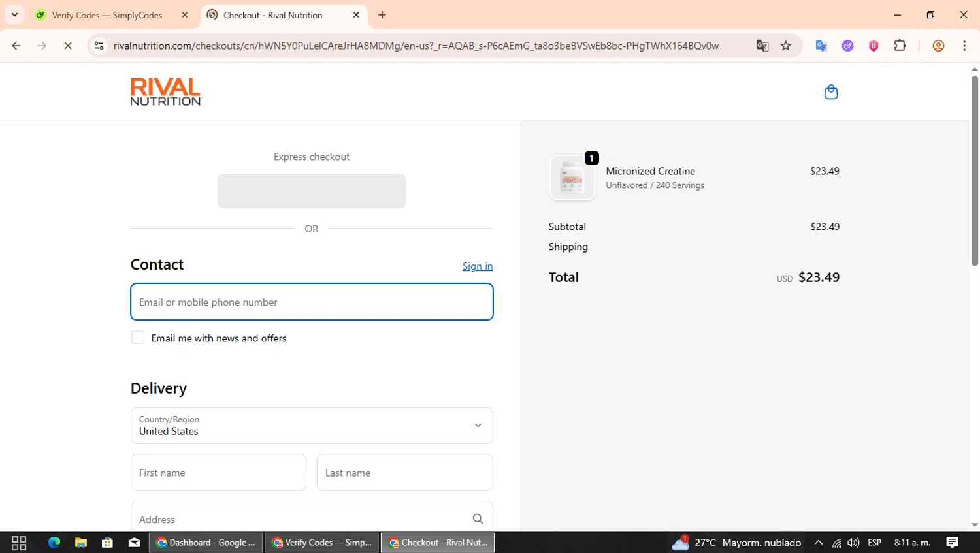The height and width of the screenshot is (553, 980).
Task: Toggle Email me with news and offers
Action: pos(138,338)
